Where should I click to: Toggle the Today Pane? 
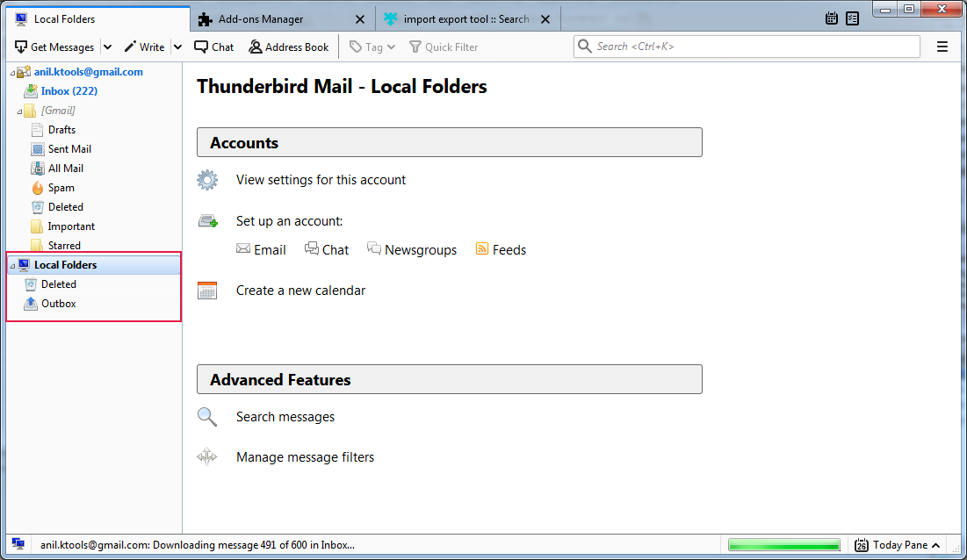tap(898, 544)
